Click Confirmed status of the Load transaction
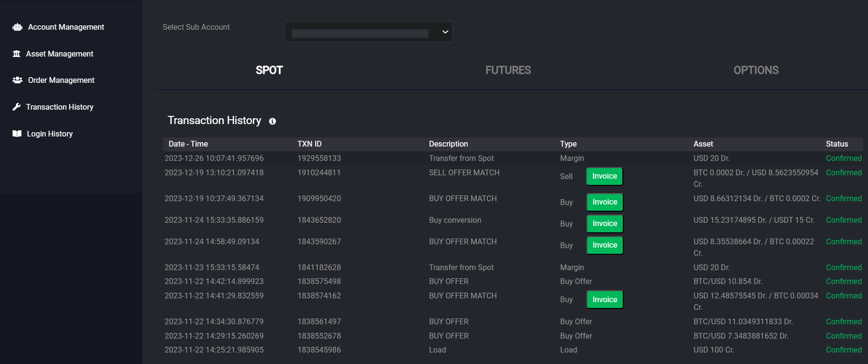This screenshot has height=364, width=868. [x=844, y=350]
